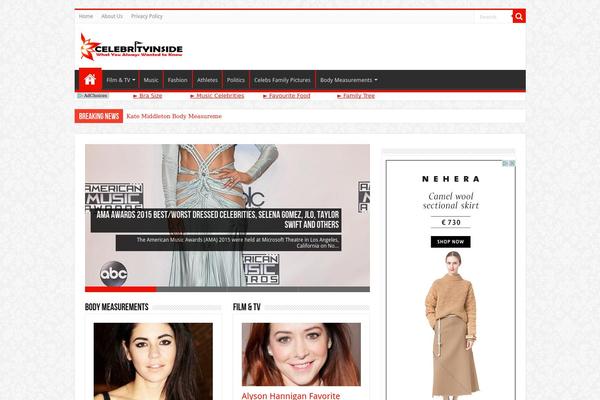Open the Privacy Policy link
The height and width of the screenshot is (400, 600).
147,16
